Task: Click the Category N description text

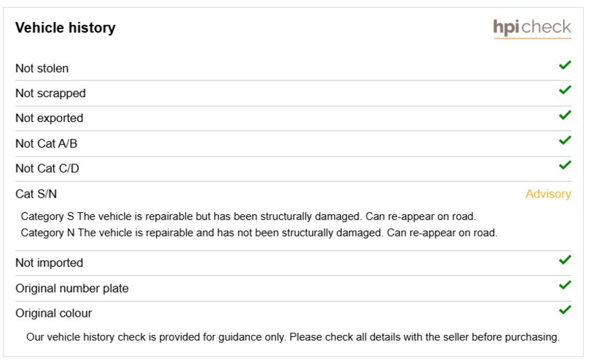Action: point(259,233)
